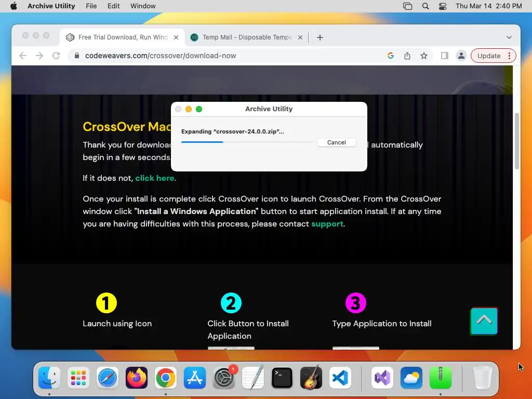The image size is (532, 399).
Task: Toggle Chrome side panel
Action: pos(445,56)
